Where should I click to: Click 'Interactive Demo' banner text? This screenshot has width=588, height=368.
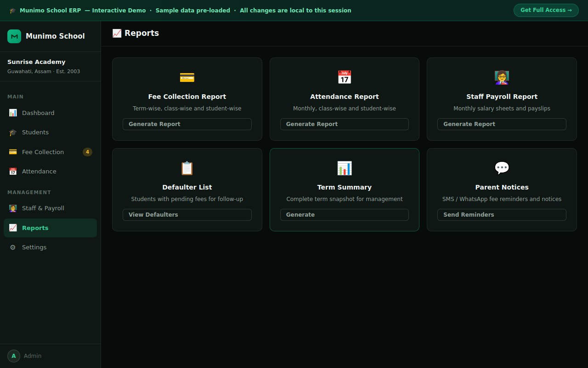coord(119,11)
